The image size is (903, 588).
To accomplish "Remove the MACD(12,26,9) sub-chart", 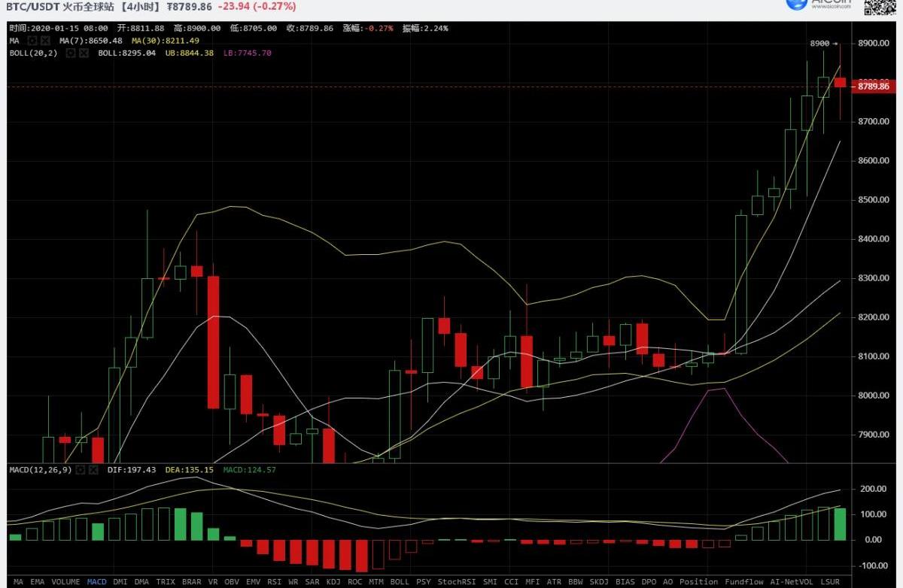I will [93, 470].
